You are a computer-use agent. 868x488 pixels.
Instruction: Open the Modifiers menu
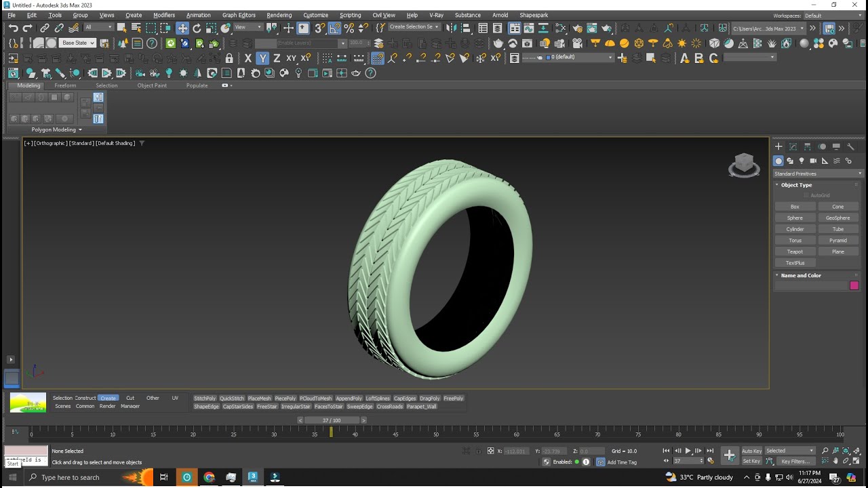[x=164, y=15]
